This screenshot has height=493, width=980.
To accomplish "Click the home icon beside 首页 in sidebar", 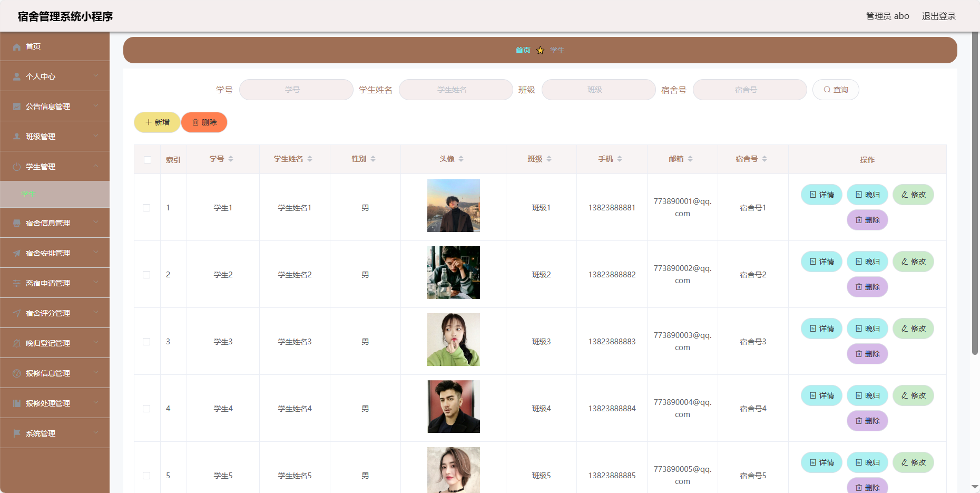I will 17,47.
